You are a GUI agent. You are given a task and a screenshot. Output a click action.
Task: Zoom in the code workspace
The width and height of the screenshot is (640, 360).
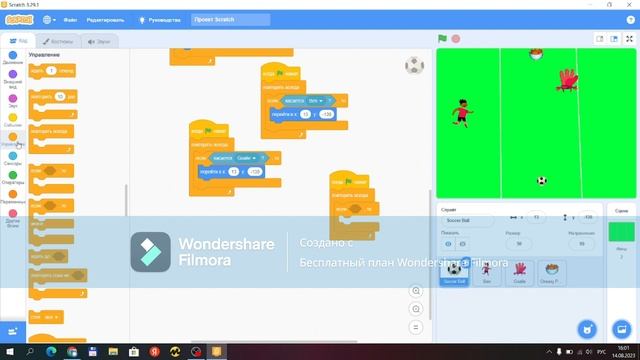(416, 291)
